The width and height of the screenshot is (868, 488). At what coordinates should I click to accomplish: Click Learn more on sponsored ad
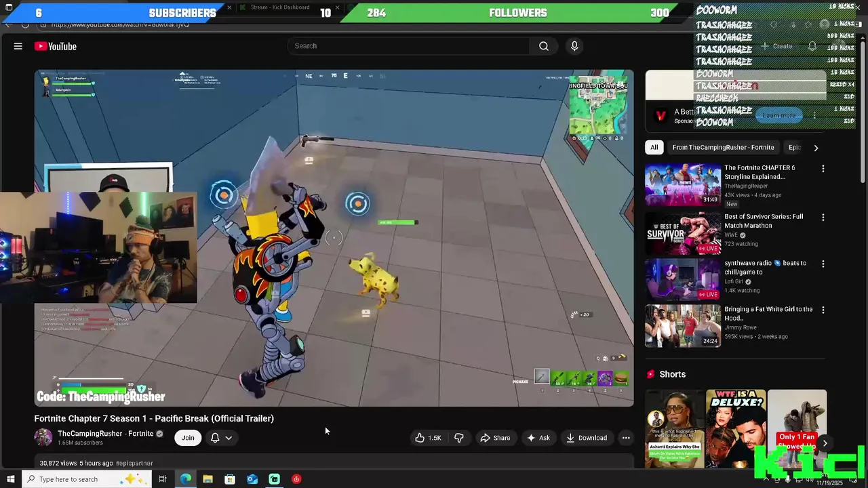click(778, 115)
